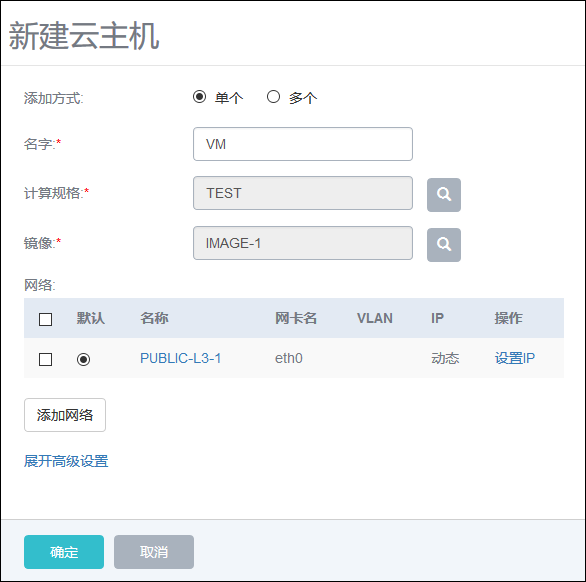
Task: Select the 单个 radio option
Action: pos(199,97)
